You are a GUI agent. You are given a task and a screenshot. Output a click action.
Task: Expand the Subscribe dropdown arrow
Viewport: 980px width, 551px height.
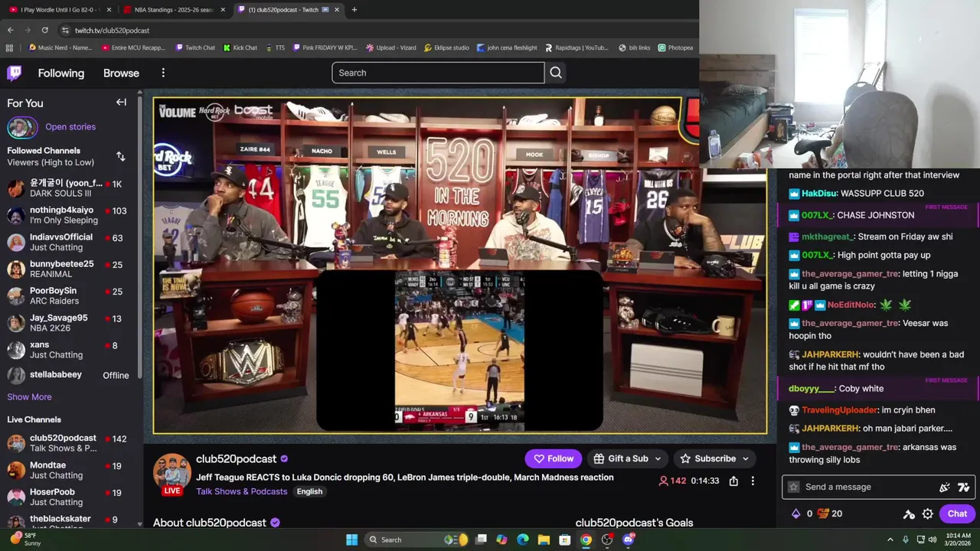(745, 458)
